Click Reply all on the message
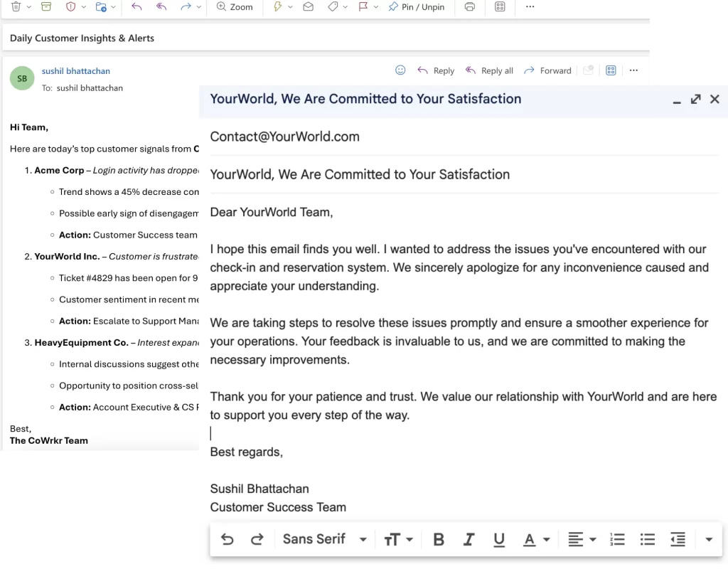This screenshot has height=569, width=728. 489,70
